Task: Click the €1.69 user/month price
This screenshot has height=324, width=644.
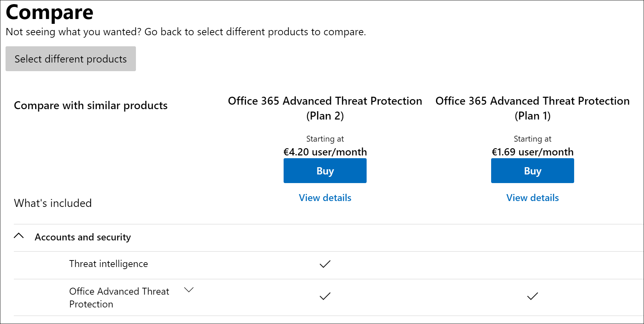Action: [533, 152]
